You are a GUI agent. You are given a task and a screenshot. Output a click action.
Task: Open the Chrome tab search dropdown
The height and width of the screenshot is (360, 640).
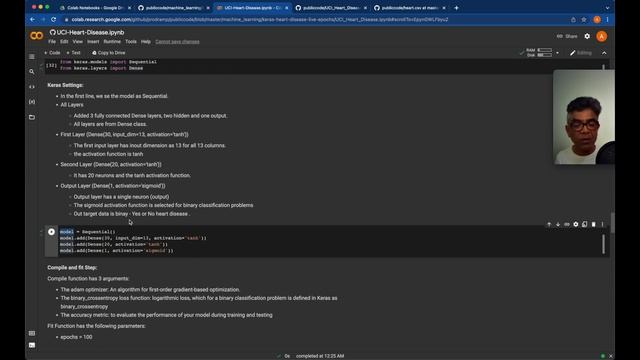[x=607, y=8]
